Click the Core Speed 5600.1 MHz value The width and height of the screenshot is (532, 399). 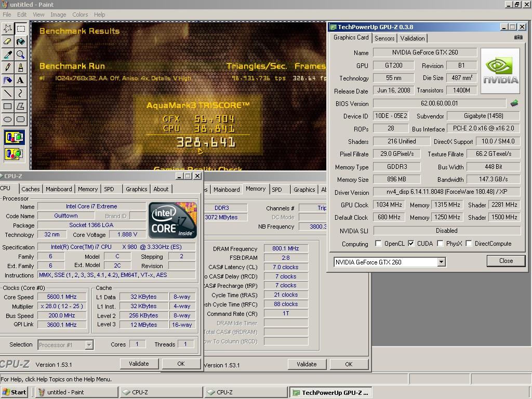point(61,297)
